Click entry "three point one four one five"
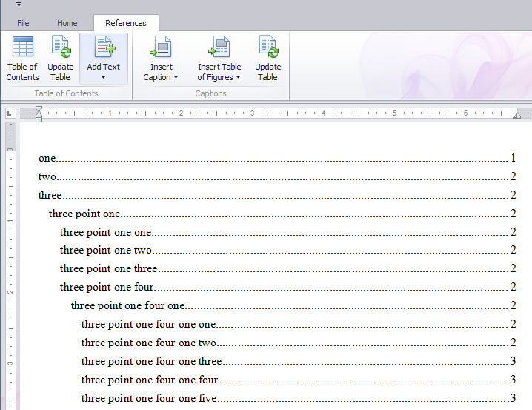The width and height of the screenshot is (532, 410). click(149, 398)
